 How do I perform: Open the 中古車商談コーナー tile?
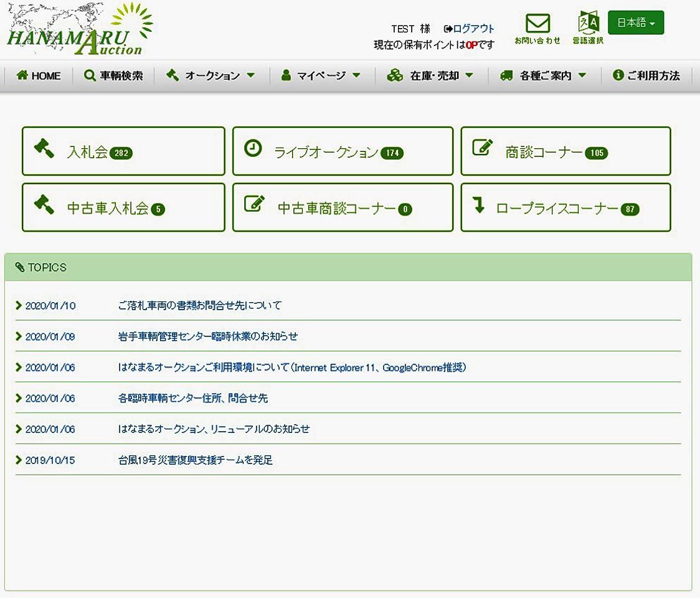343,207
